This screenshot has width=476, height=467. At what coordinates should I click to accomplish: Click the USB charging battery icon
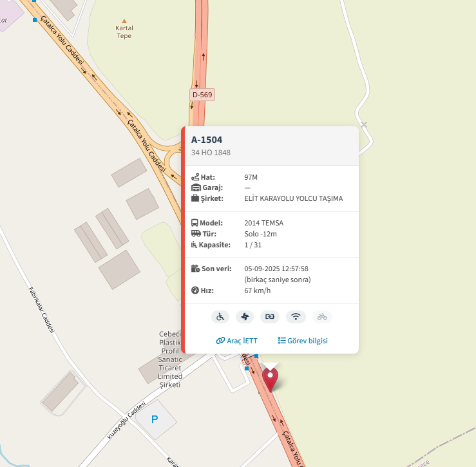tap(270, 317)
